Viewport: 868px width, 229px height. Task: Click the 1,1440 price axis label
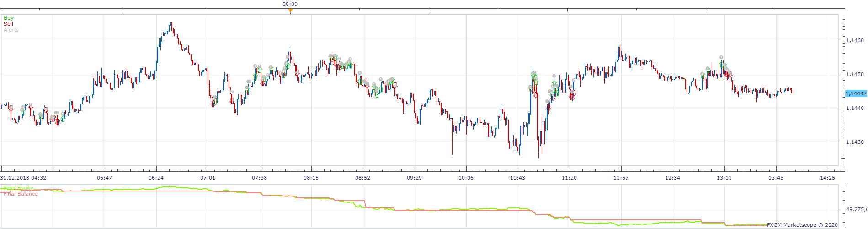click(x=855, y=108)
